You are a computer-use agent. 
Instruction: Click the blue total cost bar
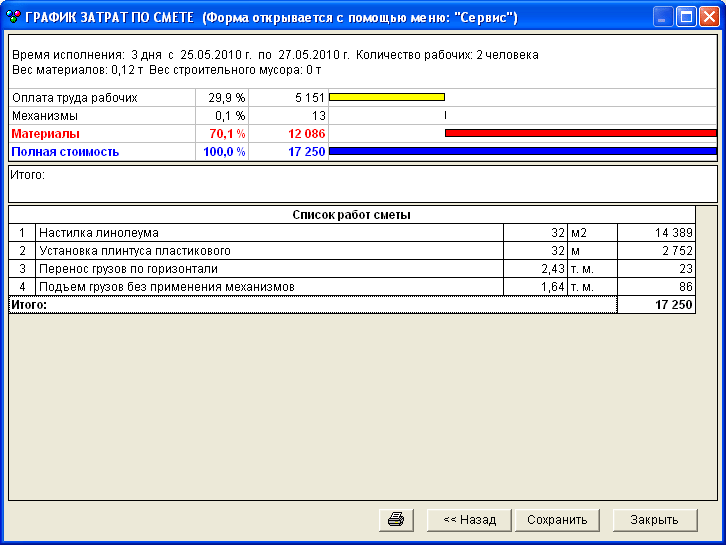tap(522, 152)
